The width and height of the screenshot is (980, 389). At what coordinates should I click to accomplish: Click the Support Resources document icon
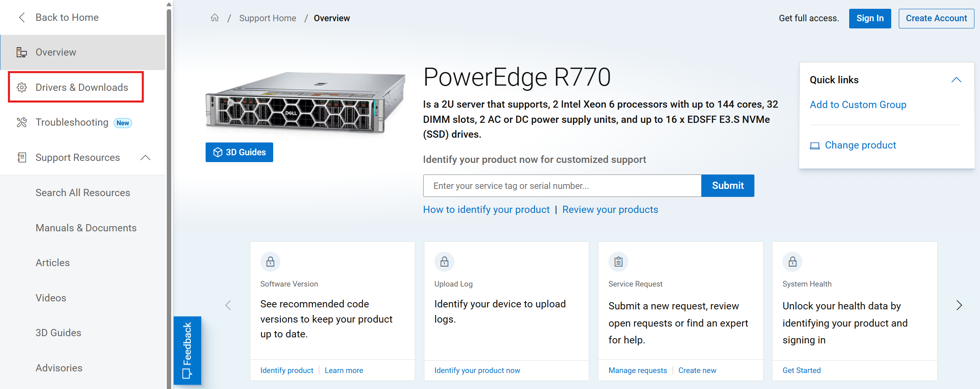[22, 158]
